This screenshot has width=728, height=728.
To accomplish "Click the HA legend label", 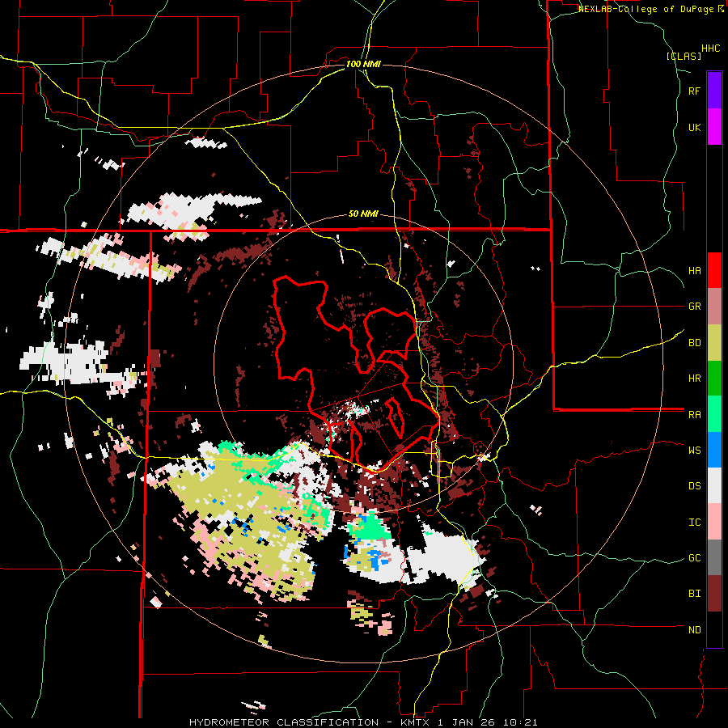I will coord(694,270).
